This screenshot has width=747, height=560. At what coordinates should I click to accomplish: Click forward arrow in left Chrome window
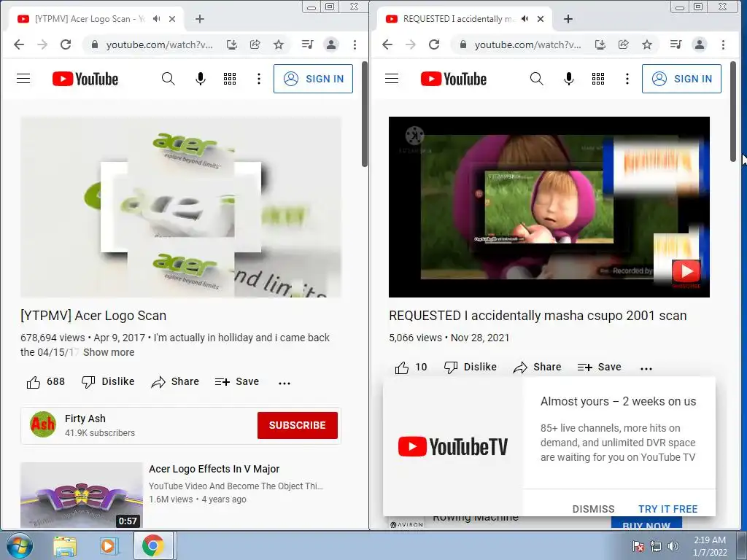click(42, 44)
